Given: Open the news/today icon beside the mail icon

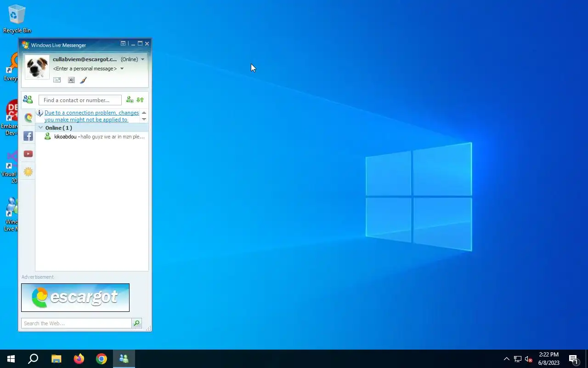Looking at the screenshot, I should pos(71,80).
